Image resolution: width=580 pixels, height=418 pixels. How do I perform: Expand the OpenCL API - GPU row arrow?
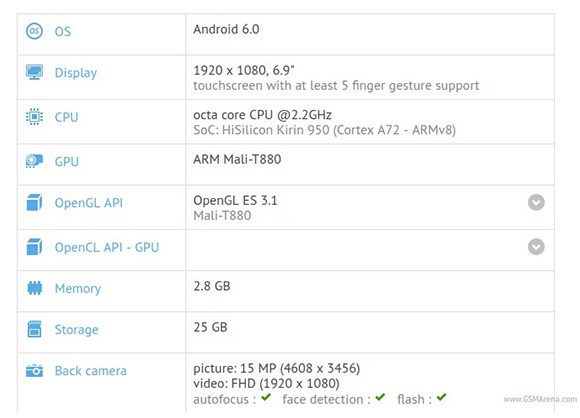click(536, 247)
